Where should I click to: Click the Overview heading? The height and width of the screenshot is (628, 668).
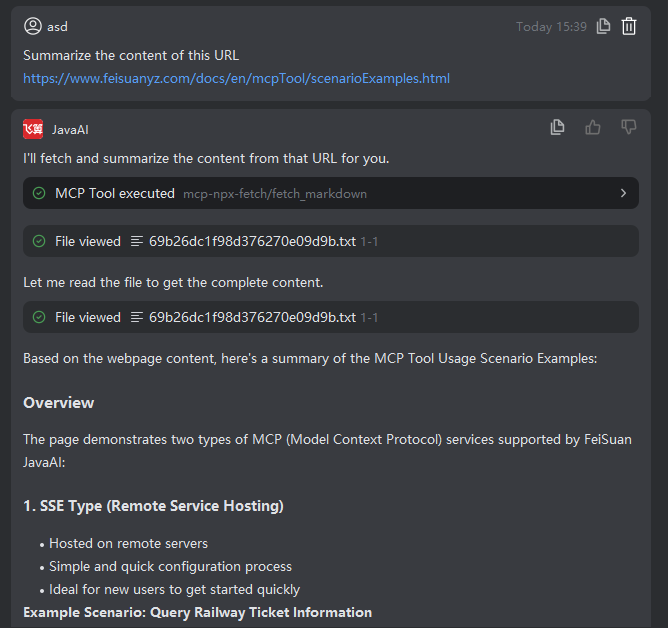click(x=59, y=403)
